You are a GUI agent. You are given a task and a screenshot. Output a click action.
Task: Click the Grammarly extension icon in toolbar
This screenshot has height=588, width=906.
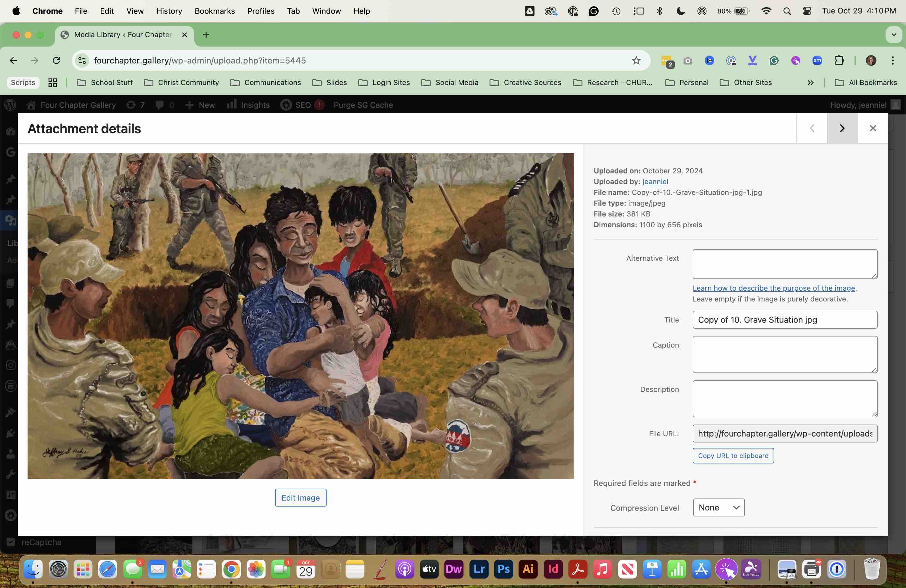pyautogui.click(x=774, y=60)
